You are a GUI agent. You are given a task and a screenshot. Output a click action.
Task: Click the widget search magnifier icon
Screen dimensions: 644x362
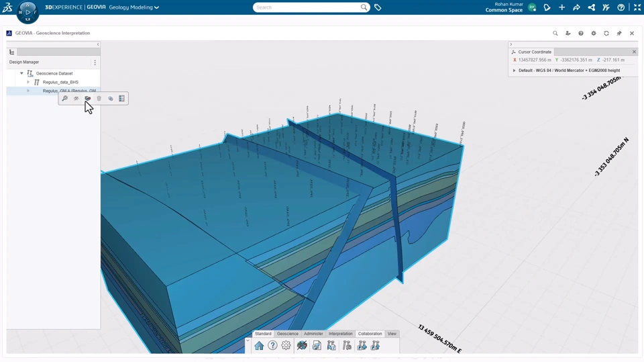click(555, 34)
